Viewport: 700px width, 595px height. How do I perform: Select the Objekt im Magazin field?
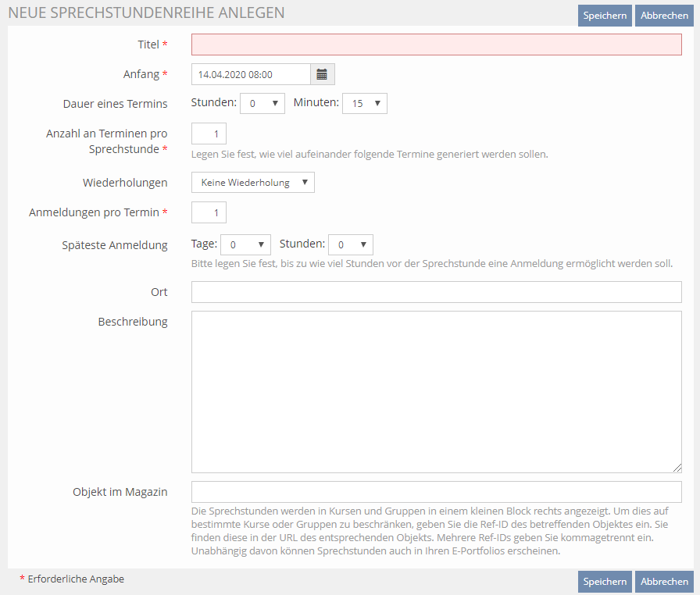(x=436, y=492)
